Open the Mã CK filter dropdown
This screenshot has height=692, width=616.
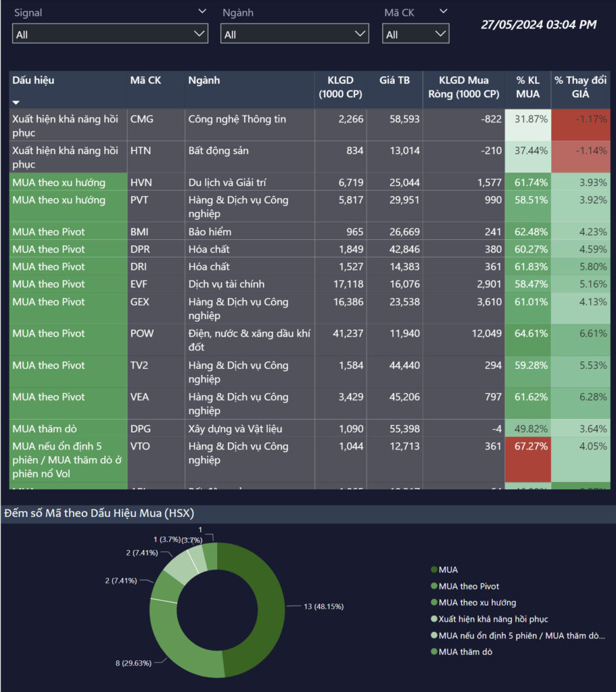tap(415, 34)
